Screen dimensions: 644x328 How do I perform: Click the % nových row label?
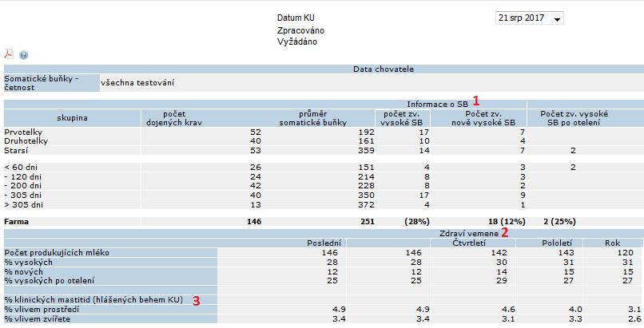[x=23, y=272]
